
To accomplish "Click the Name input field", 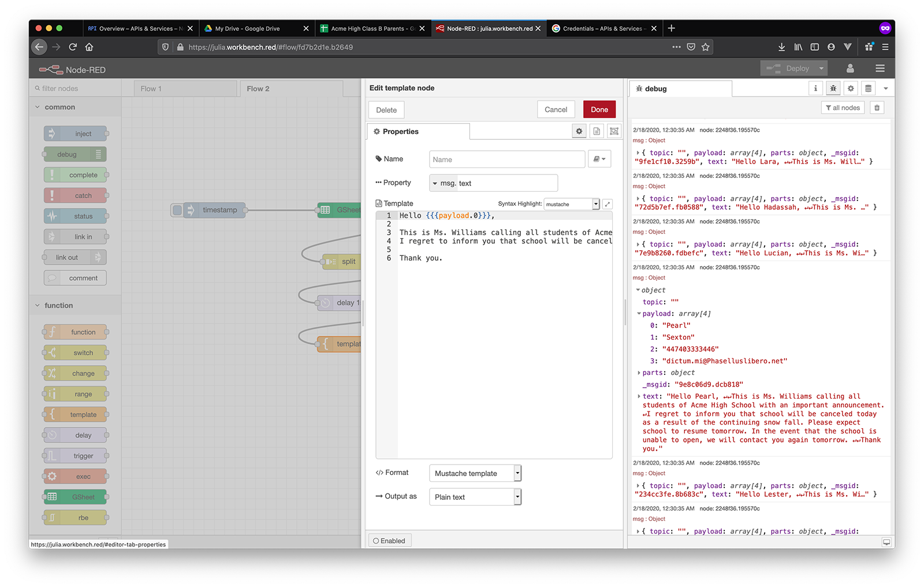I will tap(507, 159).
